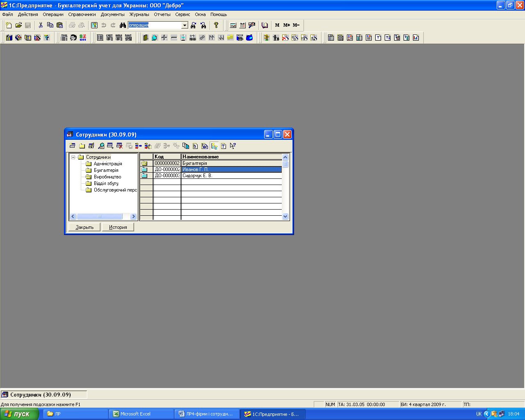525x420 pixels.
Task: Click the blue piggy bank icon
Action: pyautogui.click(x=249, y=38)
